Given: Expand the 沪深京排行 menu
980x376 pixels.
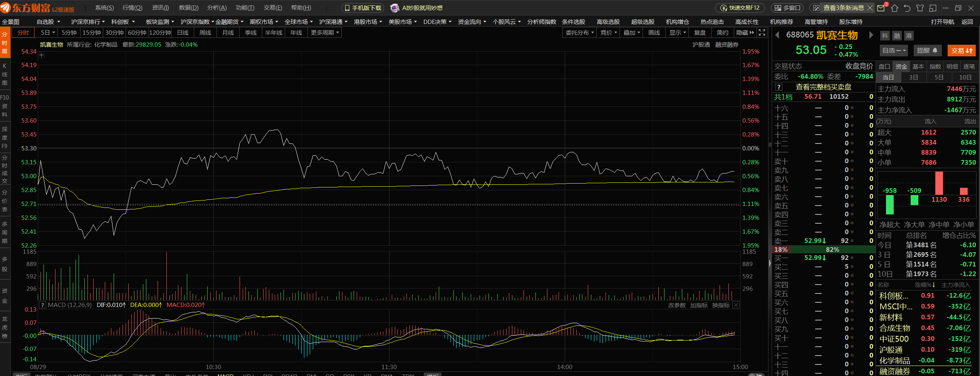Looking at the screenshot, I should click(x=88, y=22).
